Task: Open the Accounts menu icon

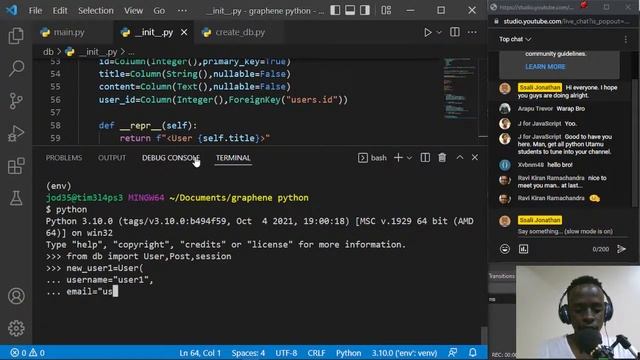Action: [16, 296]
